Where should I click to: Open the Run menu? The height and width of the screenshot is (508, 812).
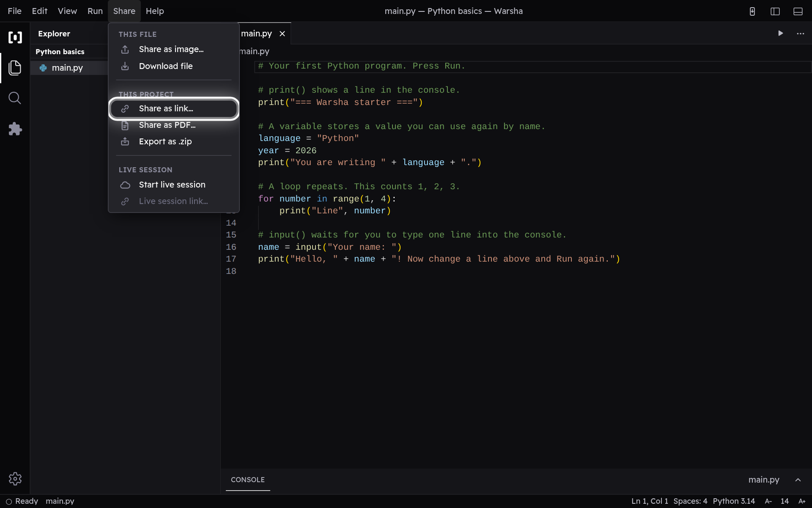click(95, 11)
